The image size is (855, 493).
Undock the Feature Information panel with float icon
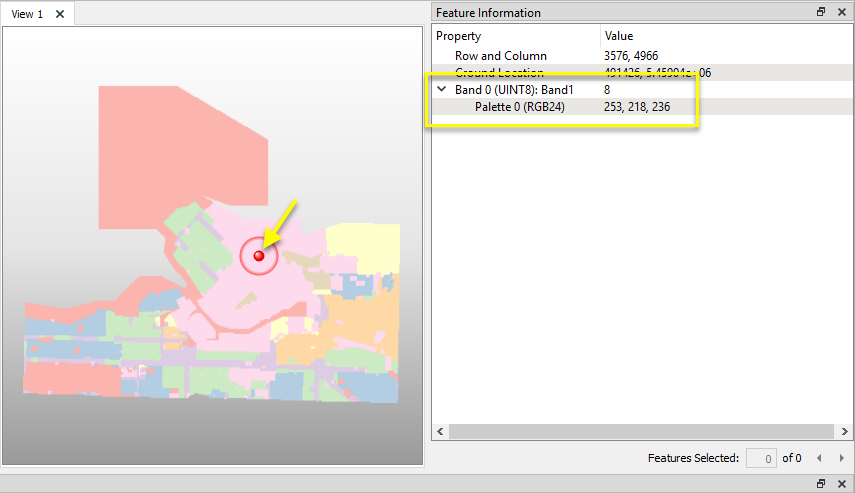[821, 13]
